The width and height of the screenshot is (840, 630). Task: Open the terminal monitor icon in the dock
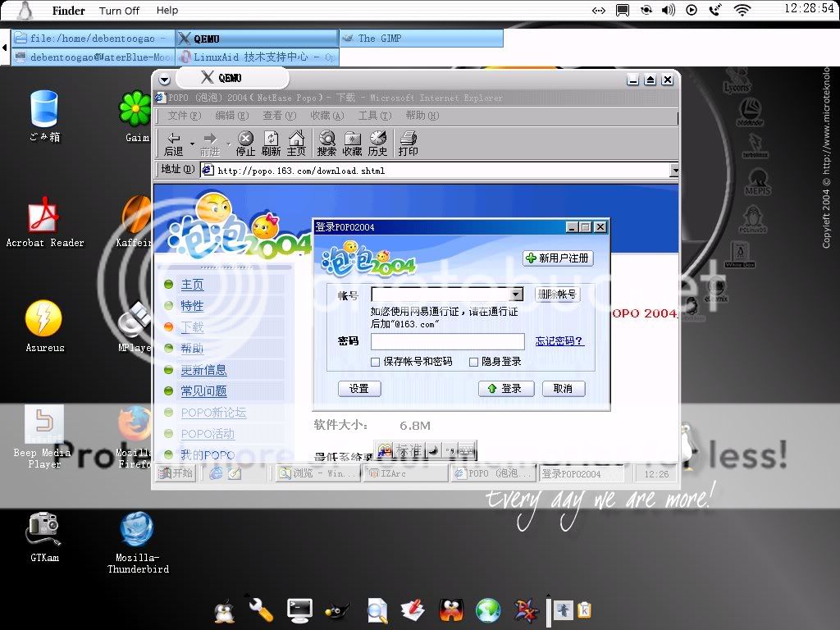click(300, 610)
